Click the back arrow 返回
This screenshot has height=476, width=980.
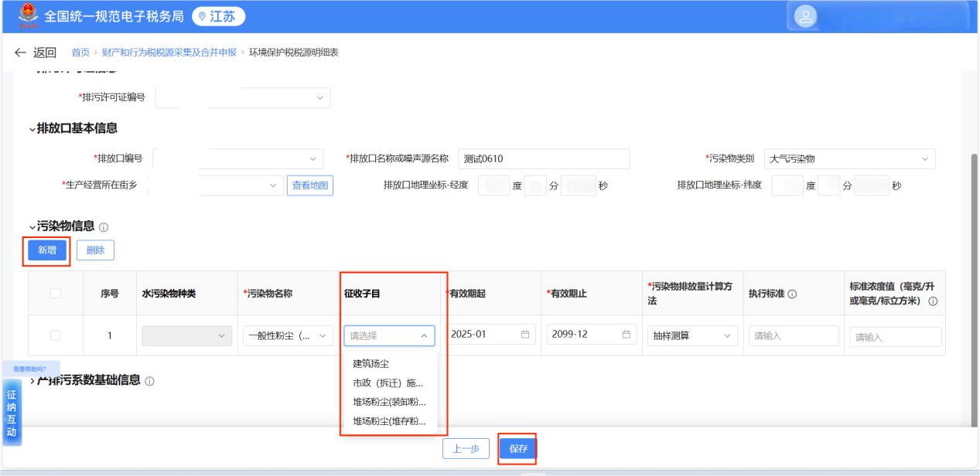36,53
